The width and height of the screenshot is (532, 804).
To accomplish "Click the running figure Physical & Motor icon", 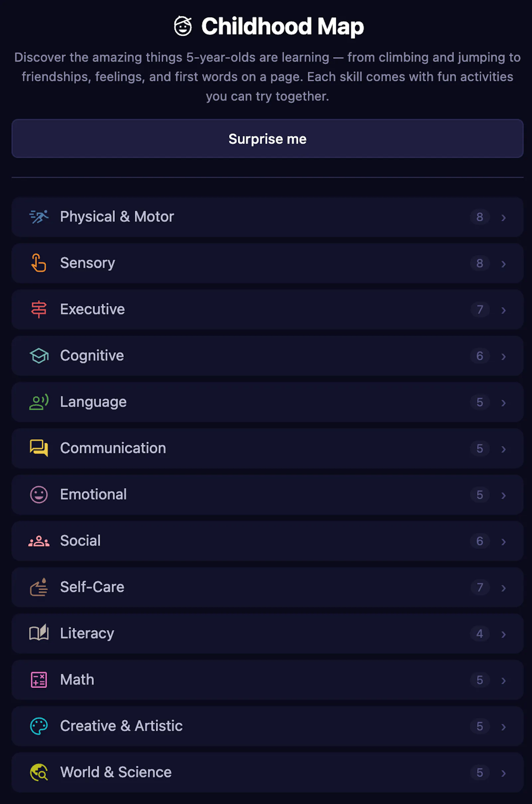I will coord(39,217).
